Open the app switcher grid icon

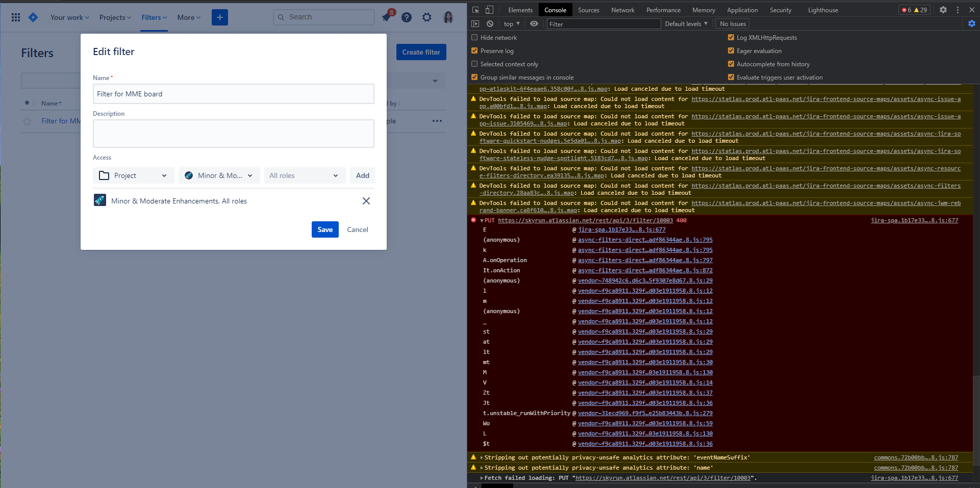click(16, 17)
